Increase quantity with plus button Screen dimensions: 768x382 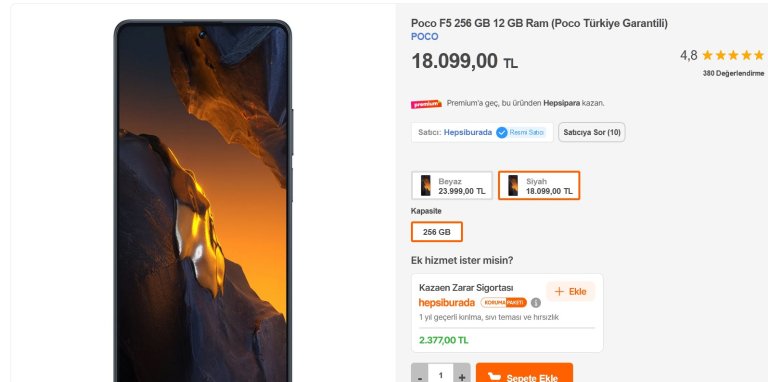tap(462, 376)
